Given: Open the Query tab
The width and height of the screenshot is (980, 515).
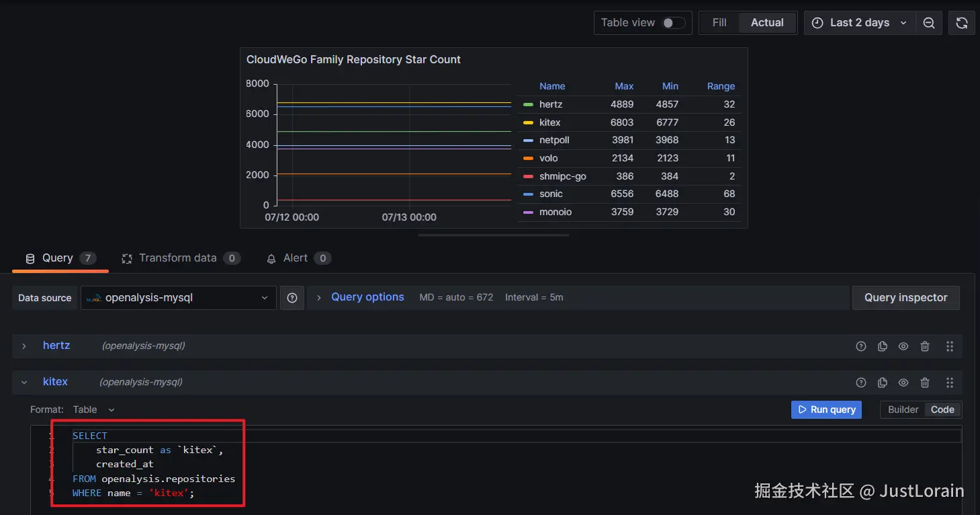Looking at the screenshot, I should coord(60,258).
